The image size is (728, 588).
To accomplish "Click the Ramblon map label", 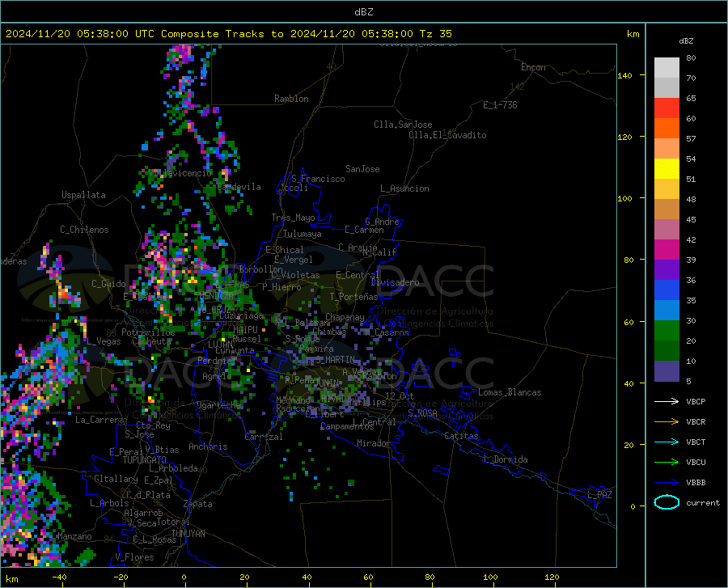I will (291, 99).
